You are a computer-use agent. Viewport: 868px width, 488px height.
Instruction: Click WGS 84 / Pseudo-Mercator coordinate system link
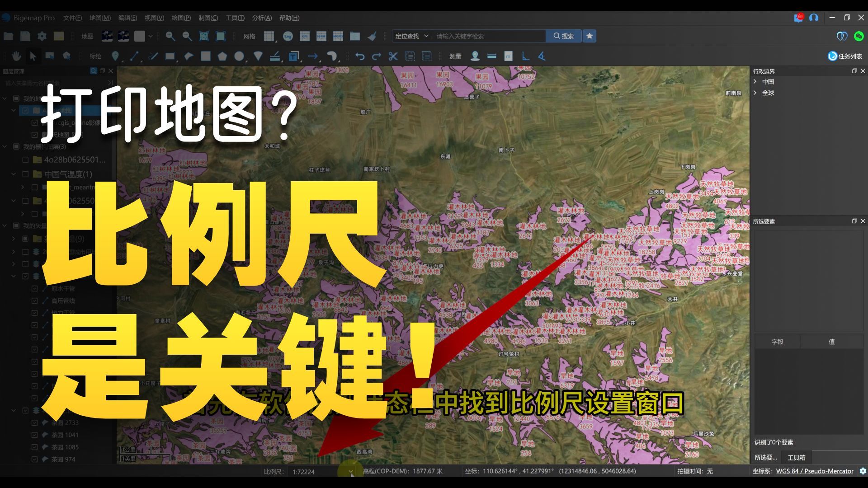[x=815, y=471]
